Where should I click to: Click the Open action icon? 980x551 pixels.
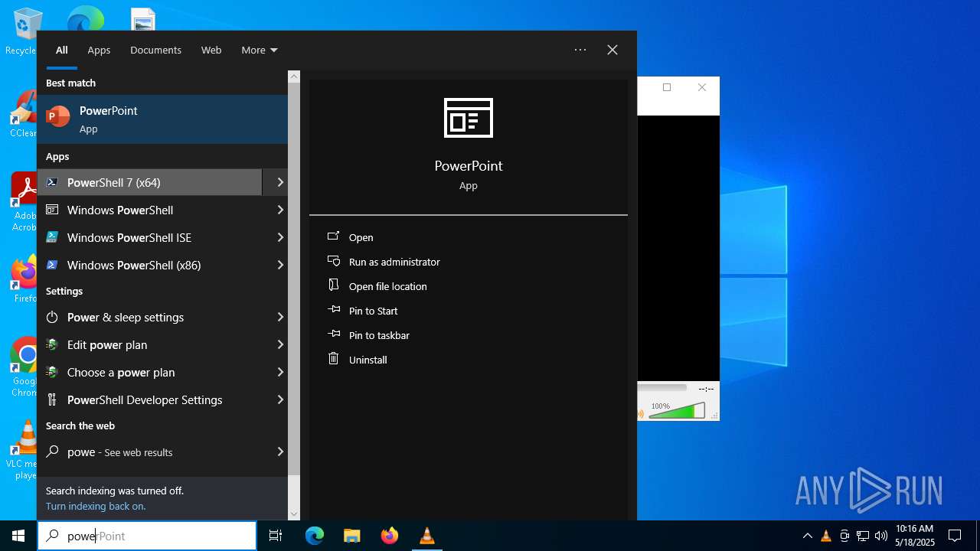[334, 237]
